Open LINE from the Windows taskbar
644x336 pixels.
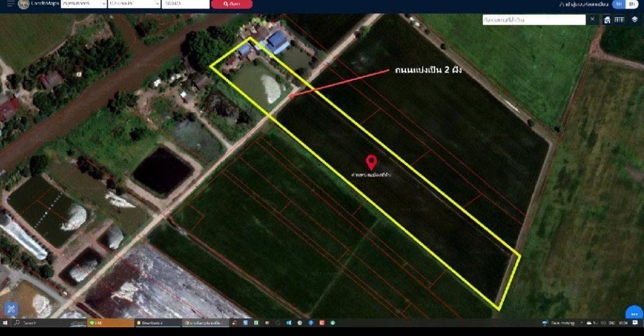(109, 323)
